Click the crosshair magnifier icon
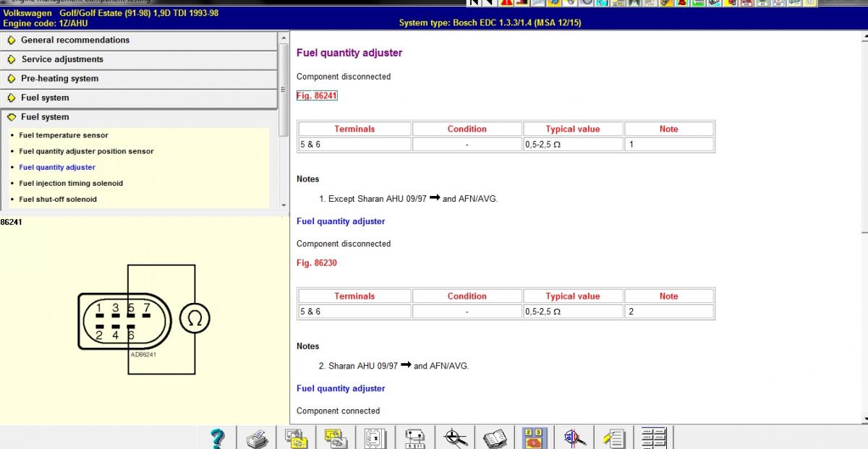The width and height of the screenshot is (868, 449). point(455,437)
